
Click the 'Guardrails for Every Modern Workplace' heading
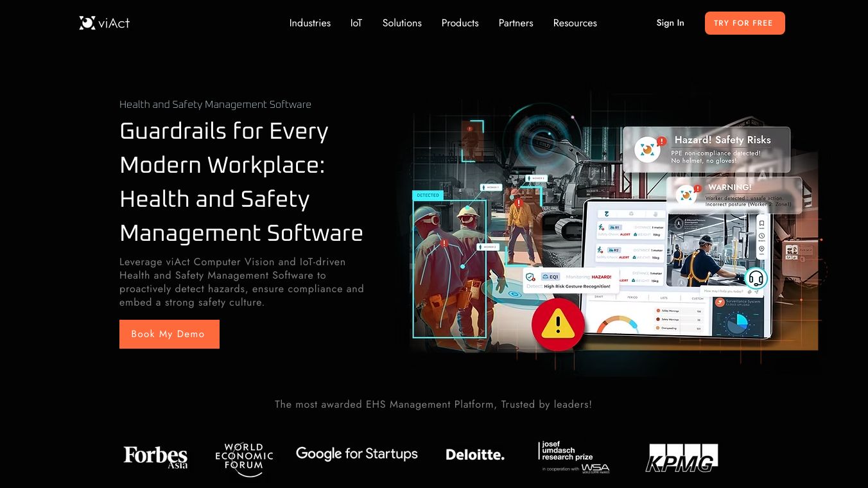[x=241, y=182]
